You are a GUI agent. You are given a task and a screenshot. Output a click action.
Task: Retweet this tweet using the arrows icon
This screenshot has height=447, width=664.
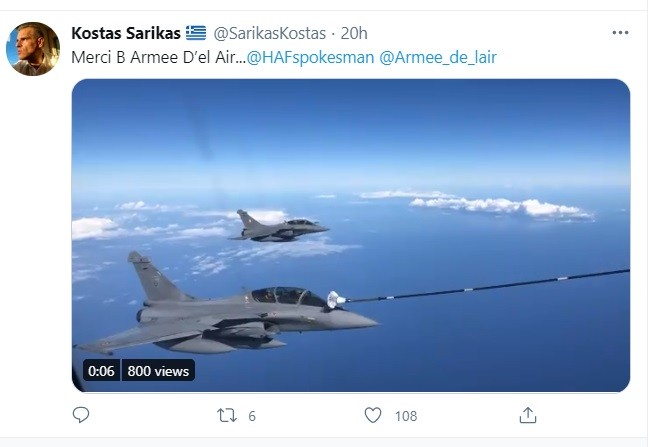226,415
